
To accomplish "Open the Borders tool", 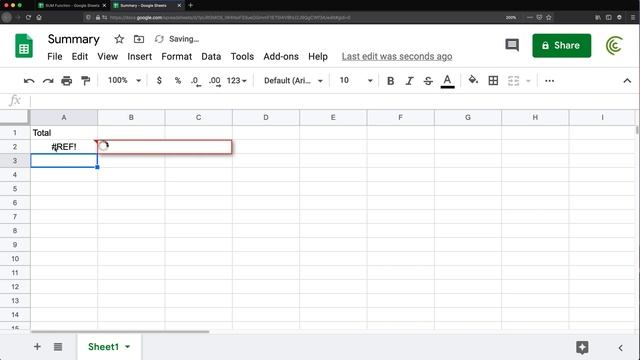I will click(x=493, y=81).
